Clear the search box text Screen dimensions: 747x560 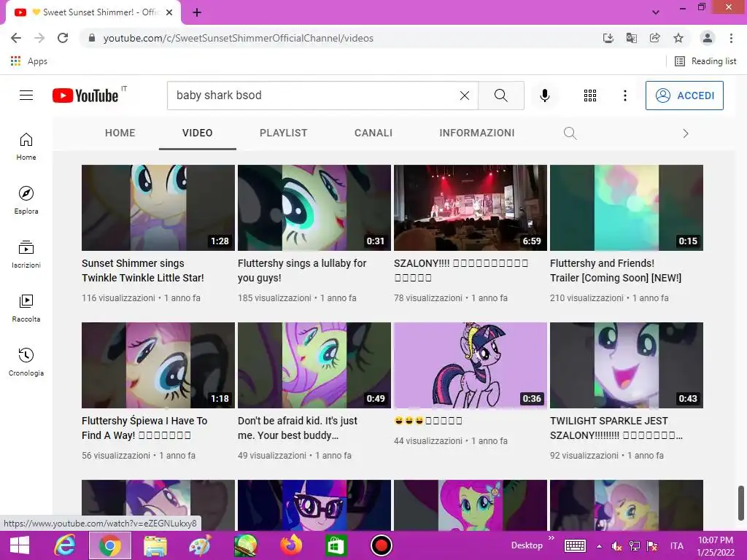tap(465, 96)
